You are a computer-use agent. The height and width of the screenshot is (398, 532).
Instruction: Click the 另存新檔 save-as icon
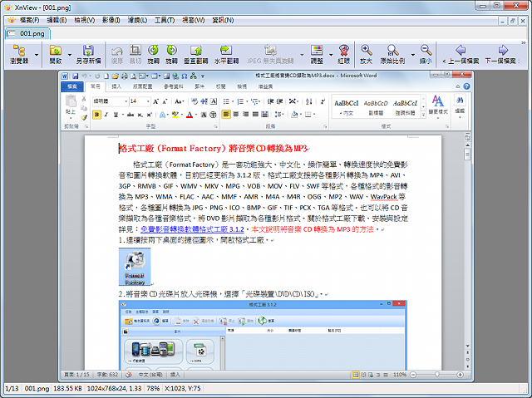pos(88,54)
